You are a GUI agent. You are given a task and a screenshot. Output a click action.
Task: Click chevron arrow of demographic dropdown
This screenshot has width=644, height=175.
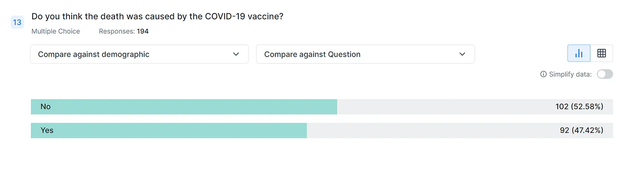click(236, 54)
